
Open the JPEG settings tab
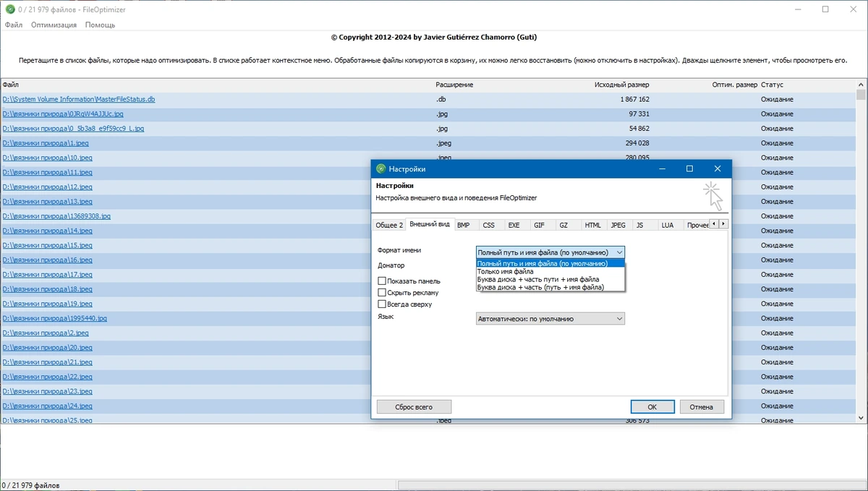tap(618, 225)
